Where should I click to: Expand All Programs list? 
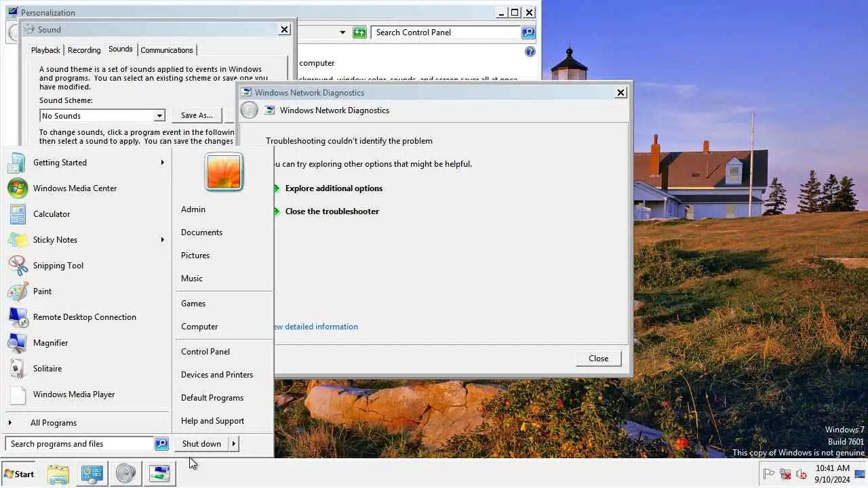tap(54, 423)
